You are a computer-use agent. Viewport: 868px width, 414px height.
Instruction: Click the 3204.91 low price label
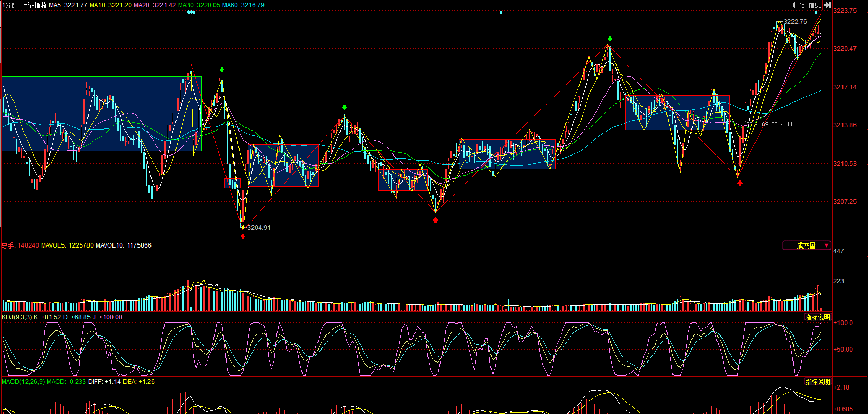tap(259, 228)
